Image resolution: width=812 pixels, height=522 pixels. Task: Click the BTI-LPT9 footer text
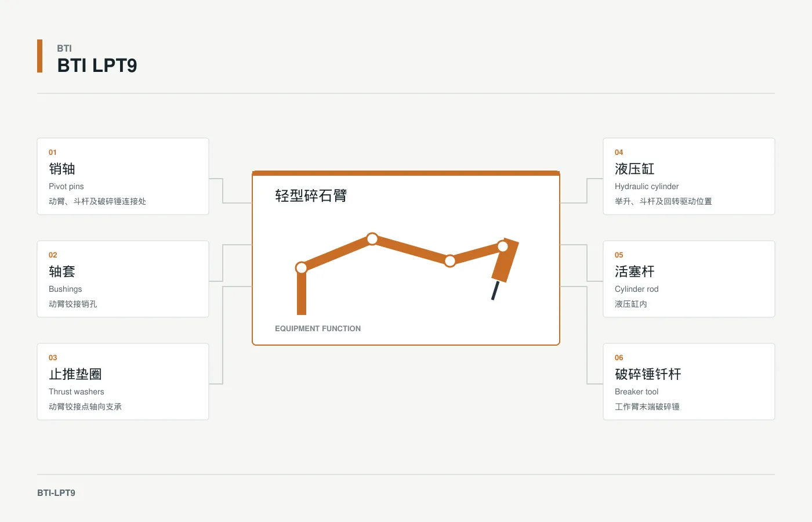(x=56, y=493)
